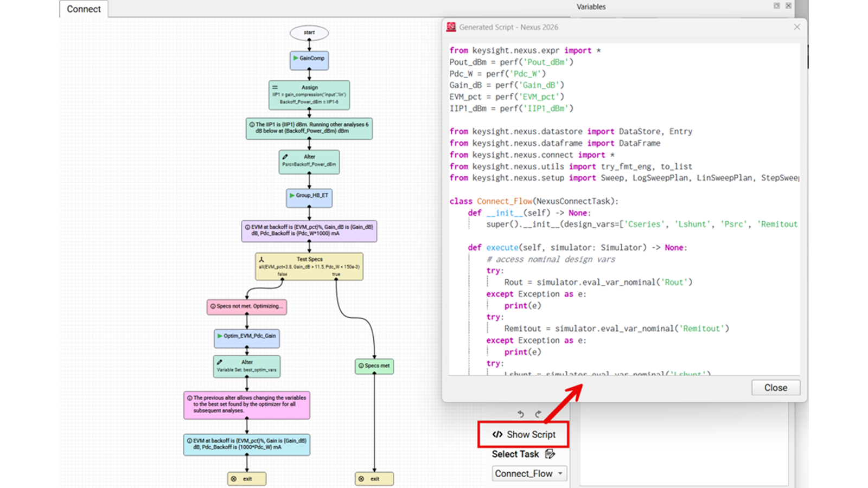Click the "Pout_dBm = perf('Pout_dBm')" line
The image size is (868, 488).
[x=511, y=62]
